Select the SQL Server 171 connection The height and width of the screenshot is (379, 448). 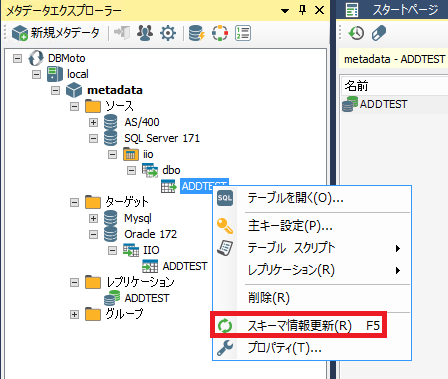click(x=162, y=138)
